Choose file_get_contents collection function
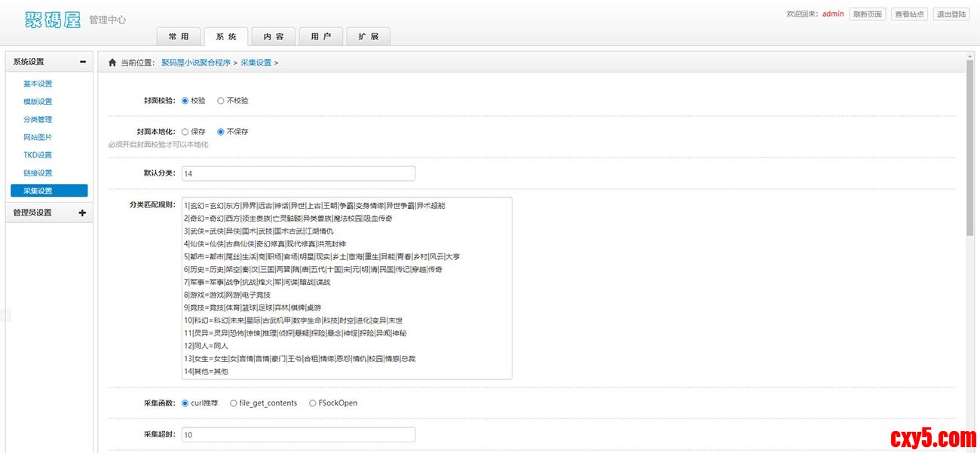980x453 pixels. click(234, 403)
